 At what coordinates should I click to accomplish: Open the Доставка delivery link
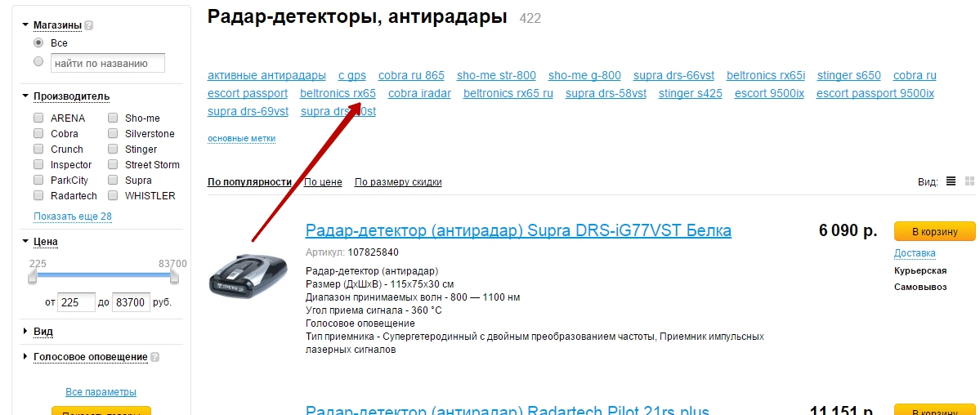pos(915,253)
